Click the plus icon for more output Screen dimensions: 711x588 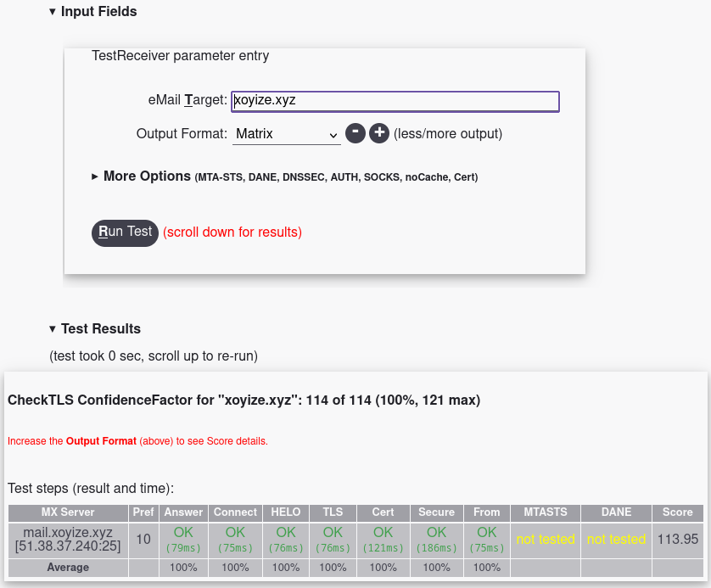(x=379, y=133)
